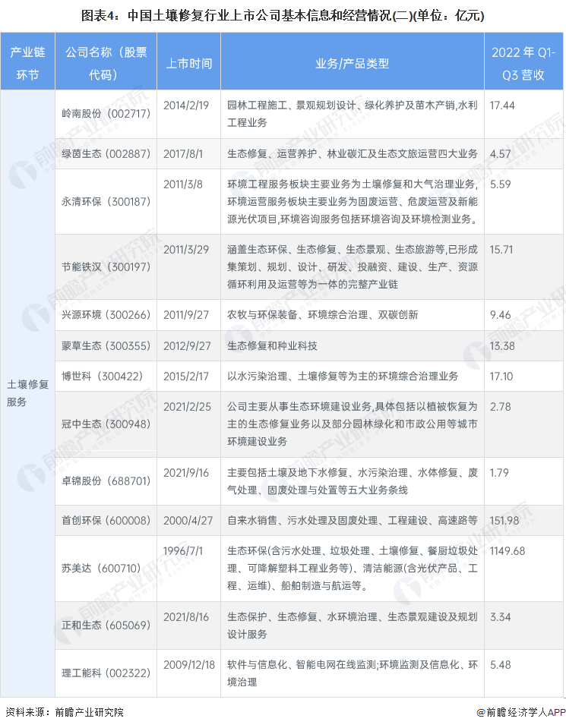The width and height of the screenshot is (566, 728).
Task: Click company cell 冠中生态（300948）
Action: tap(106, 424)
